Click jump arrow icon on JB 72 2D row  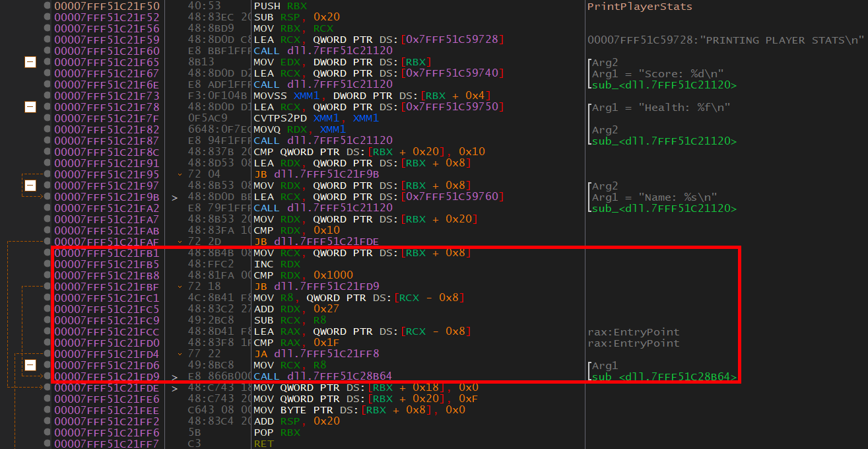[180, 242]
